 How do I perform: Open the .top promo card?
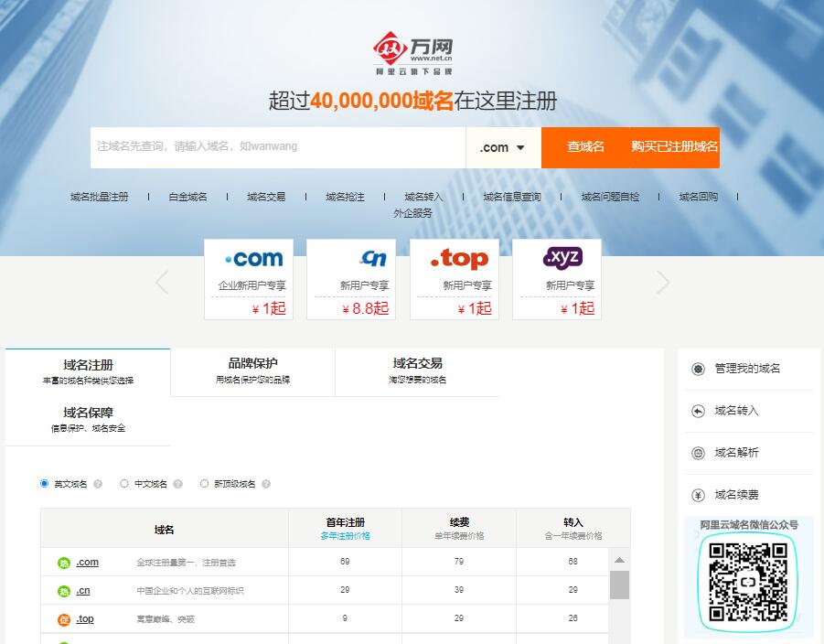pos(454,279)
